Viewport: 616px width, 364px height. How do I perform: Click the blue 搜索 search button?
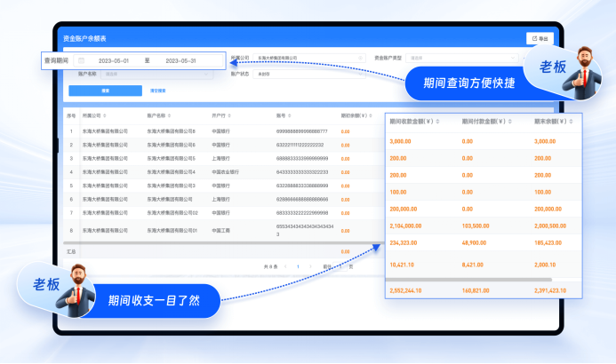click(x=105, y=91)
